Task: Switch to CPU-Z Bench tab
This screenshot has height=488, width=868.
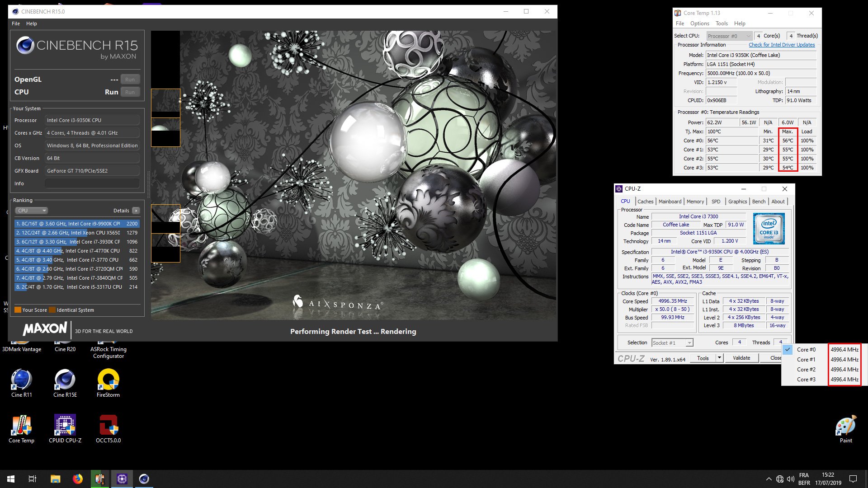Action: [759, 202]
